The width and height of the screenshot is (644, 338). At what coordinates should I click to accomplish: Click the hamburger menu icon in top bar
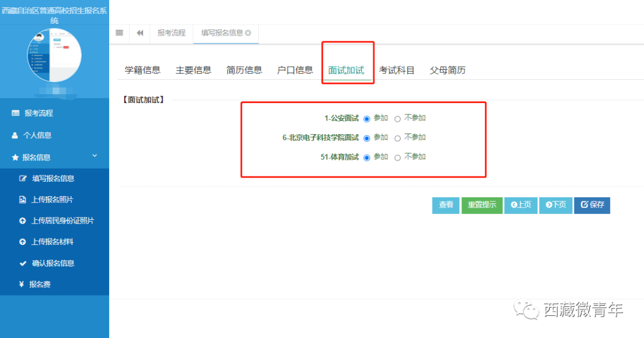click(x=119, y=33)
